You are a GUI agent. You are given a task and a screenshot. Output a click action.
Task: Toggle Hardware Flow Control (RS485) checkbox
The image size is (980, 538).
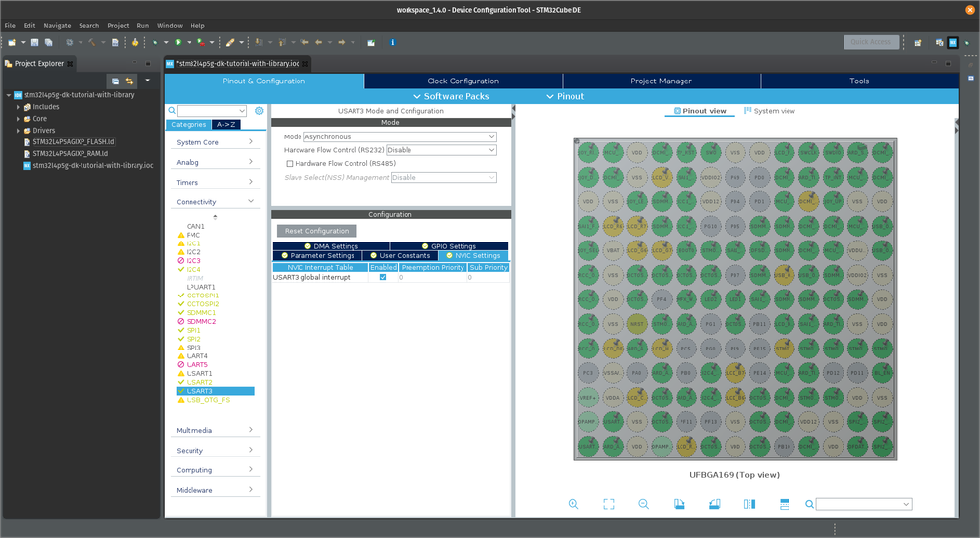pos(290,164)
